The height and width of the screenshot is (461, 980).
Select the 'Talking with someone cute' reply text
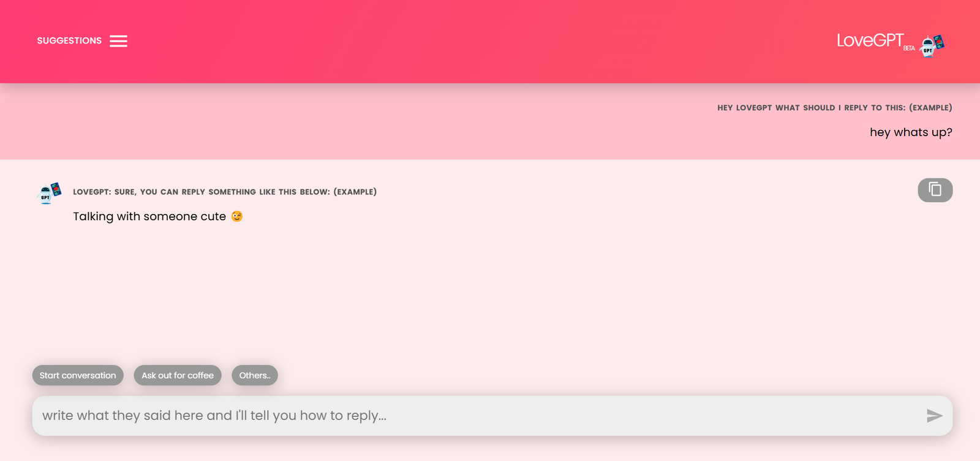click(149, 216)
